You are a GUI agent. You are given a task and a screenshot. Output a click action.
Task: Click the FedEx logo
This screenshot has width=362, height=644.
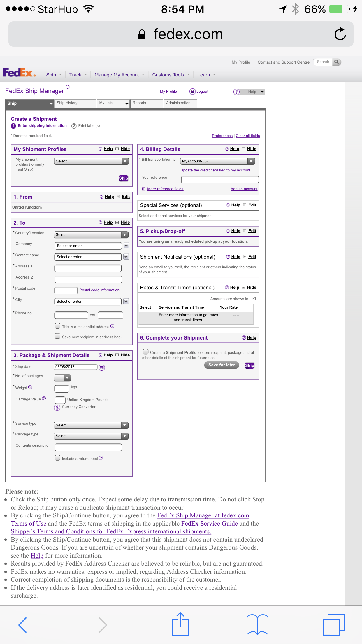(x=19, y=73)
